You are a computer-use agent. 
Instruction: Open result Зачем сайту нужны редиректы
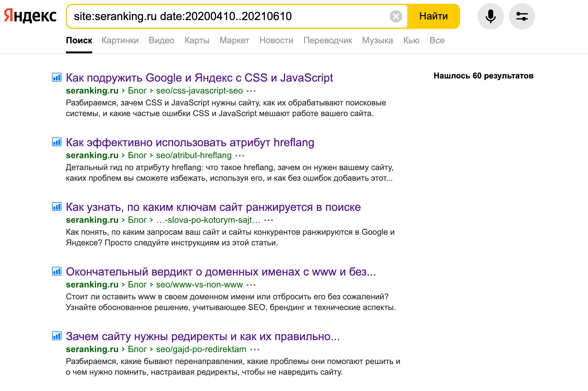coord(203,336)
